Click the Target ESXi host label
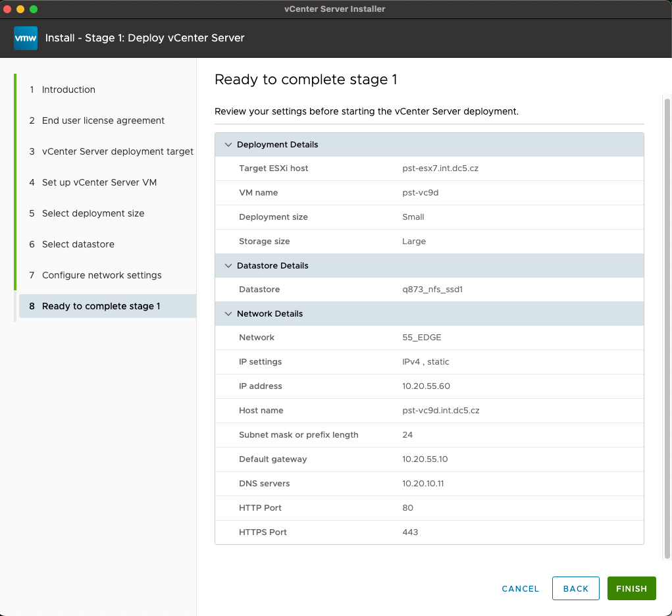This screenshot has height=616, width=672. (273, 168)
